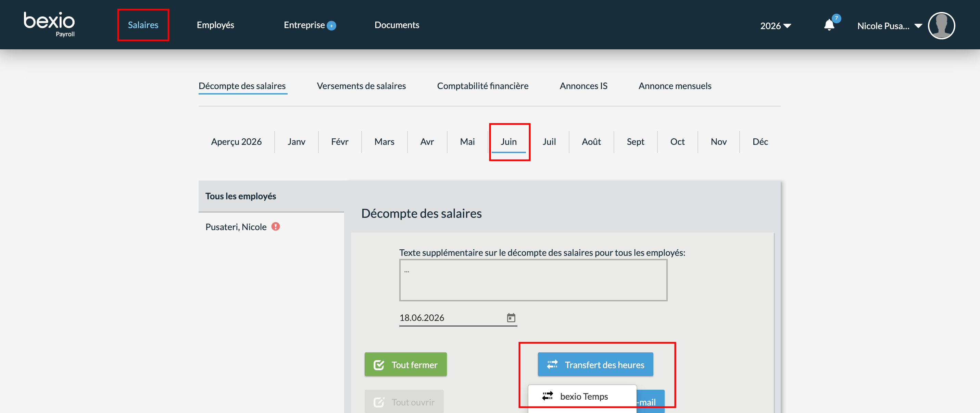Click the bexio Payroll logo
Screen dimensions: 980x413
[x=49, y=24]
